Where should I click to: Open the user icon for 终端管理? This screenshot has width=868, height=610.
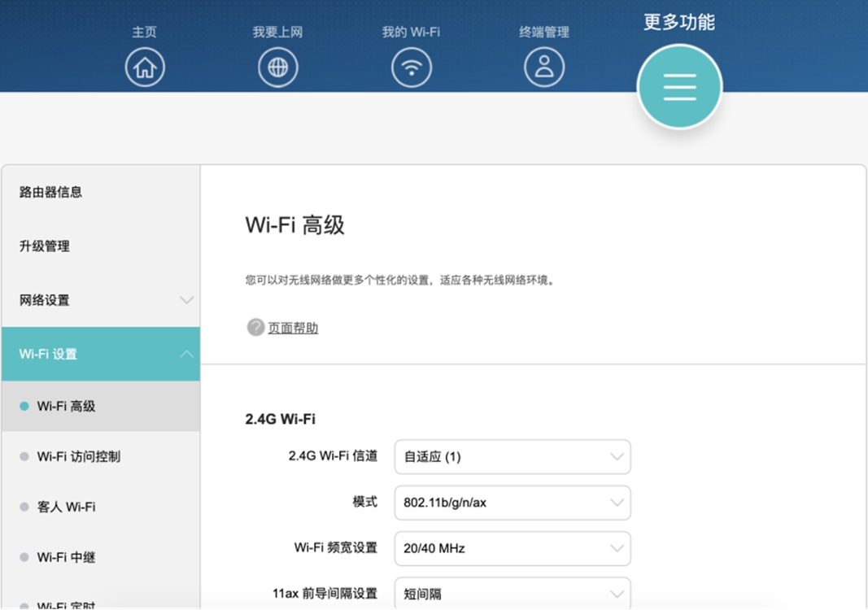click(544, 68)
